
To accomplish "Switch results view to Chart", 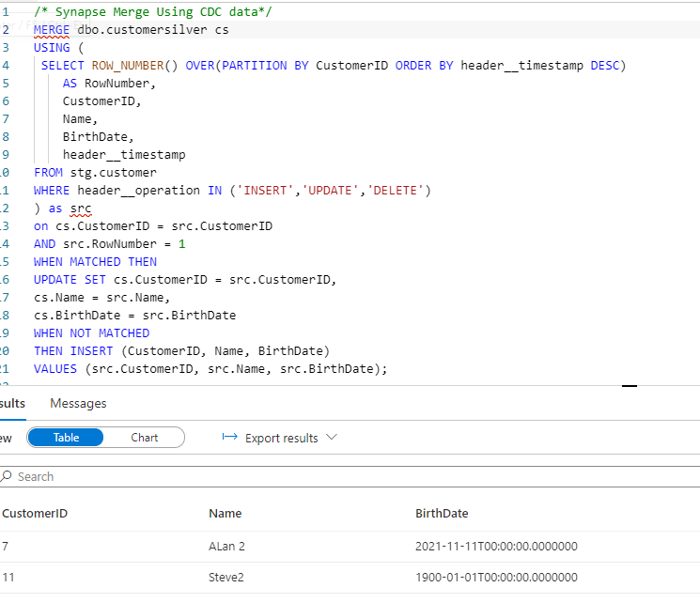I will point(144,438).
